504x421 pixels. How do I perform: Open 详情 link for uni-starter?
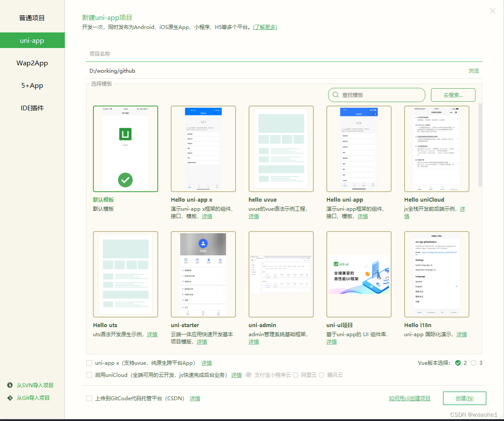202,342
